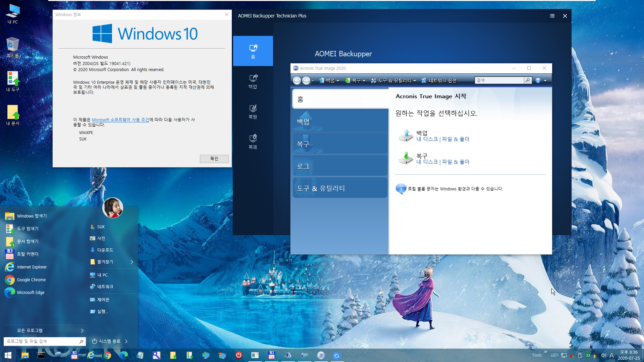Expand 모든 프로그램 in start menu
The width and height of the screenshot is (644, 362).
point(44,330)
